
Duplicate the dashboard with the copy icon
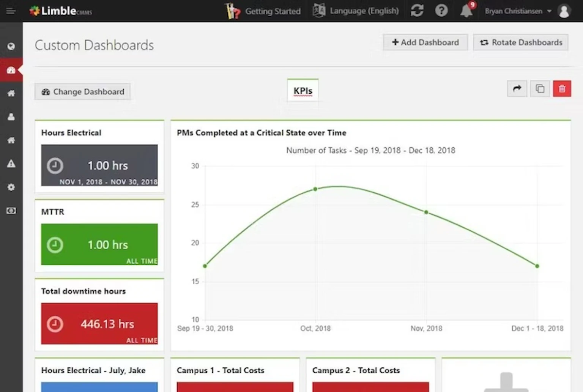pos(540,88)
